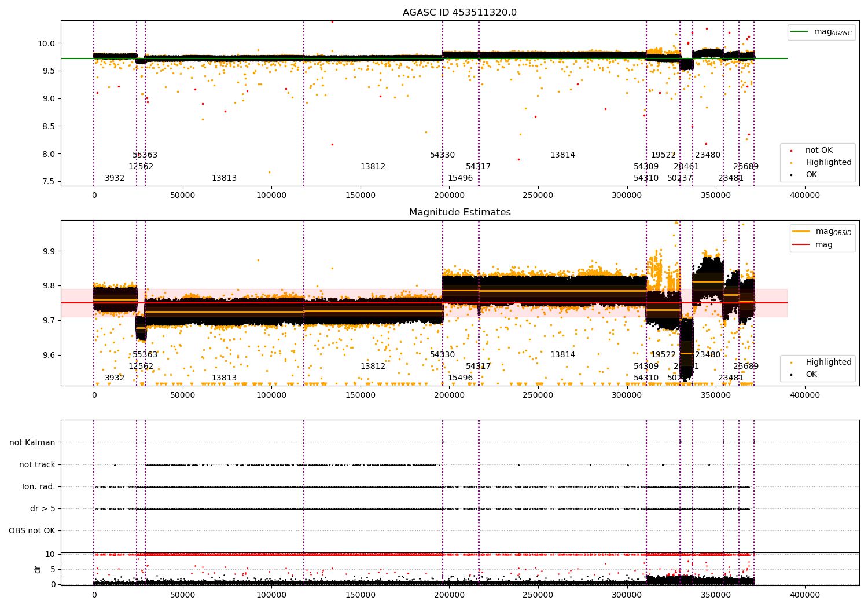Screen dimensions: 868x608
Task: Click the 'not Kalman' axis label
Action: tap(32, 442)
